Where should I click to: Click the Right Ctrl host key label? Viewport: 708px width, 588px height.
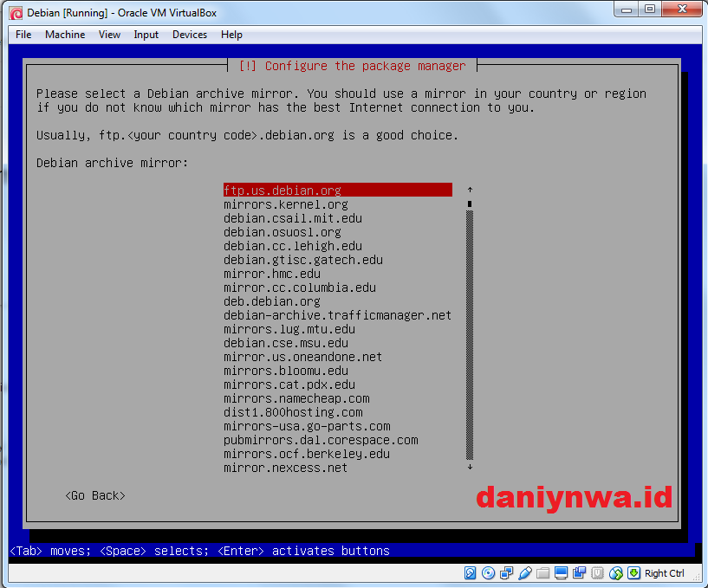(x=664, y=573)
